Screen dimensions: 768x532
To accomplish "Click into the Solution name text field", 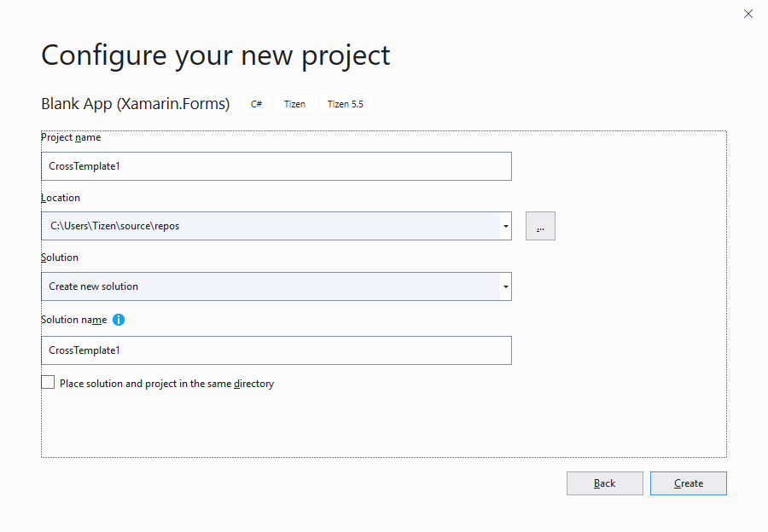I will tap(276, 350).
